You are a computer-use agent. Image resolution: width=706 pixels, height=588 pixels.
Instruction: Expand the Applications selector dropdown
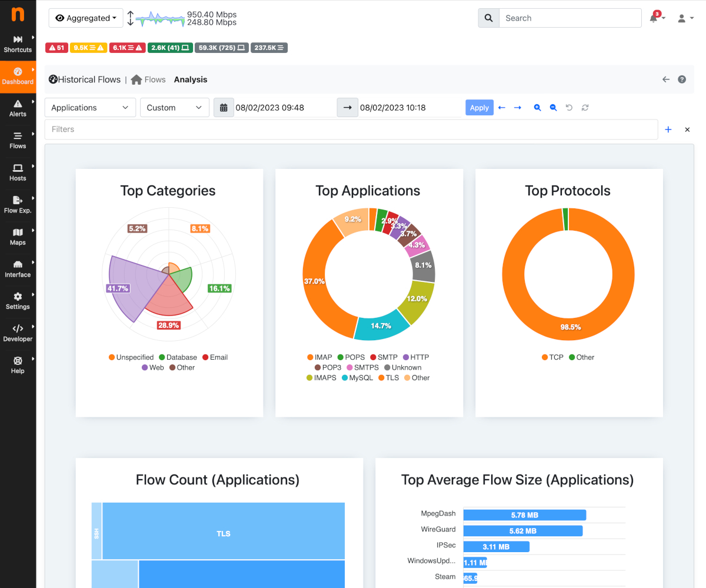coord(89,107)
